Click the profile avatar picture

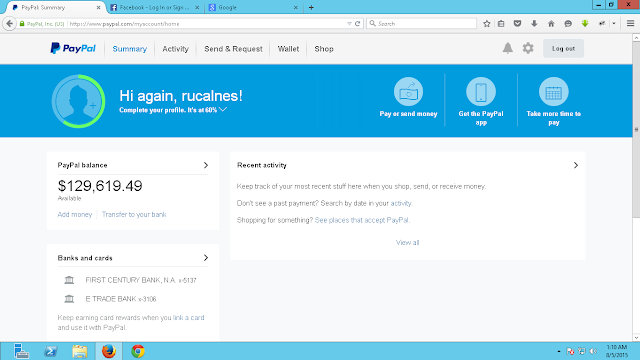coord(78,101)
